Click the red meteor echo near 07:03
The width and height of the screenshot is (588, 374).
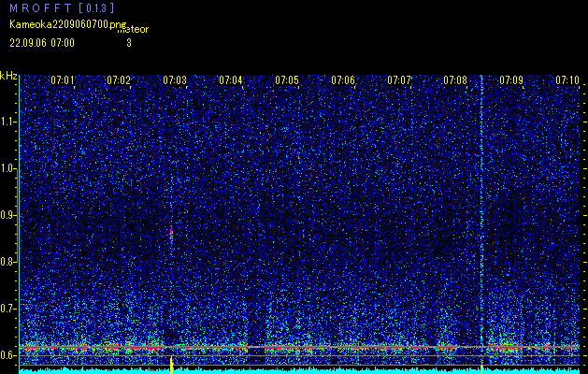click(171, 234)
